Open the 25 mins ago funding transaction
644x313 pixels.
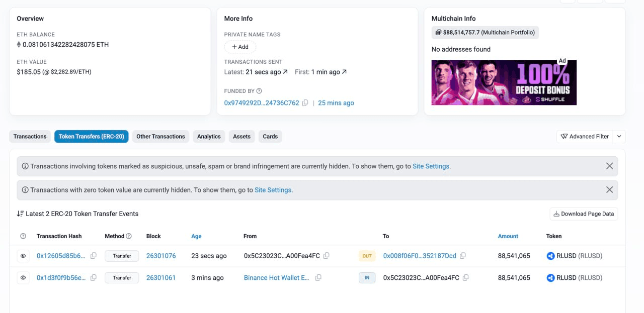(x=336, y=103)
